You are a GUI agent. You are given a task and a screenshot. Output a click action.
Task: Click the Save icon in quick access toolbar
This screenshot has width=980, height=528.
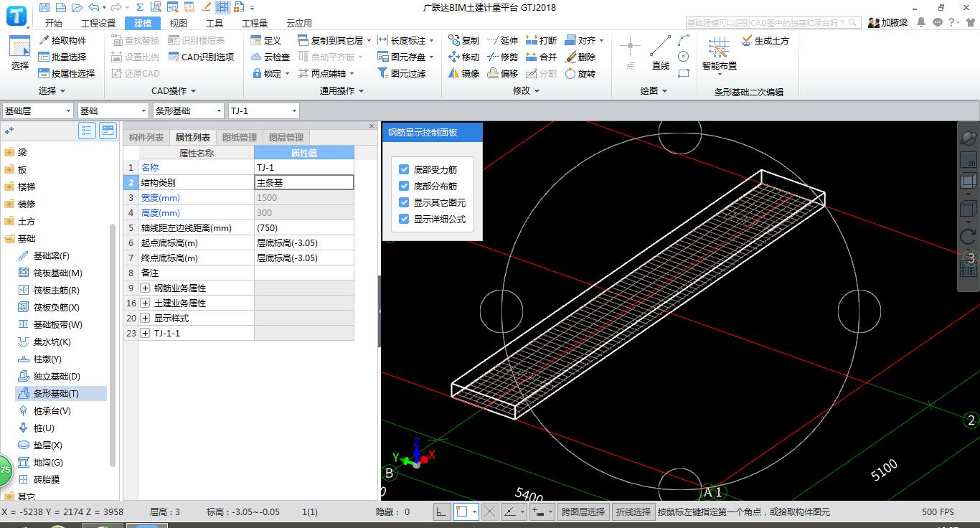[44, 7]
